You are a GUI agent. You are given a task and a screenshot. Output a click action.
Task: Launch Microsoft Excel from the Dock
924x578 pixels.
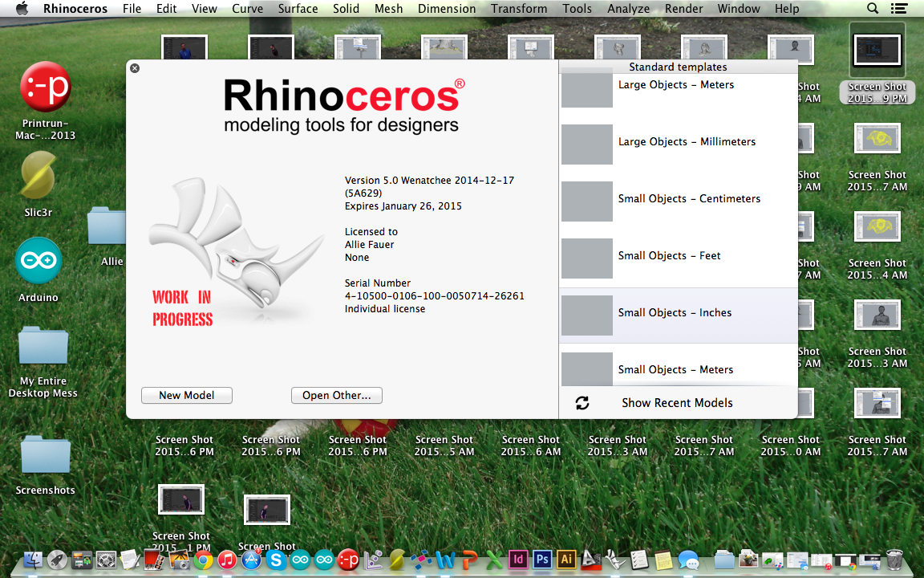tap(494, 560)
